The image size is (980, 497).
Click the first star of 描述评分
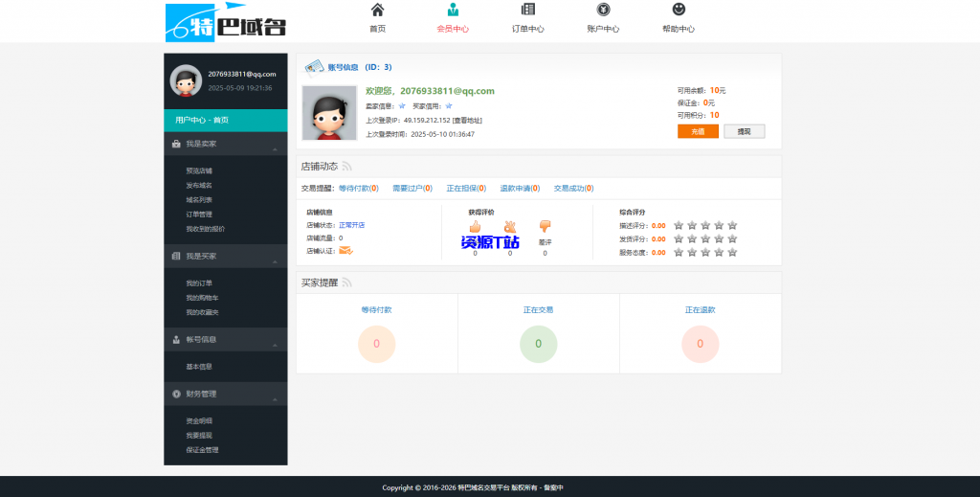[x=679, y=226]
